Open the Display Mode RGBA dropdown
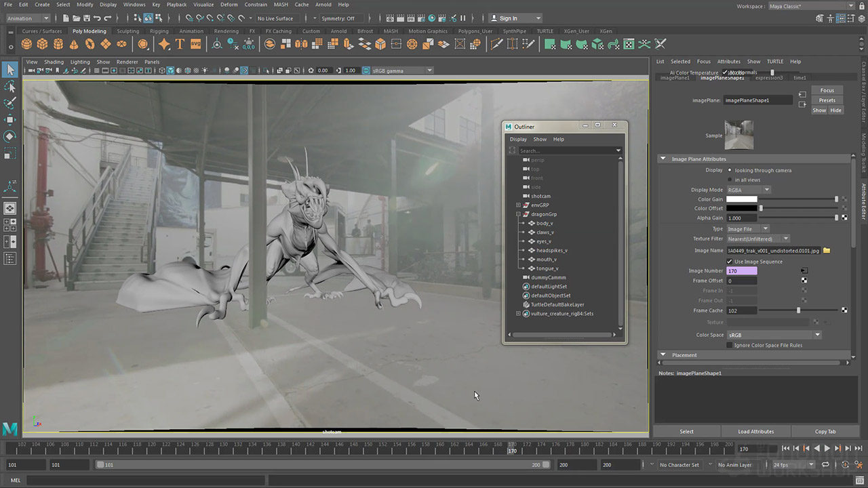This screenshot has width=868, height=488. pos(749,190)
